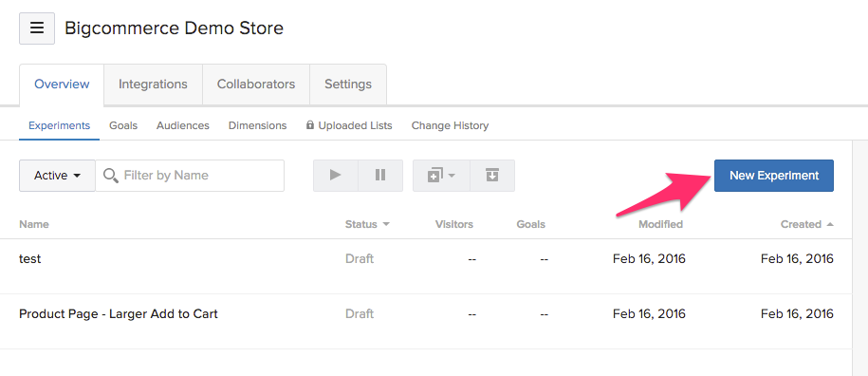Go to the Change History sub-tab
Image resolution: width=868 pixels, height=376 pixels.
[x=450, y=125]
